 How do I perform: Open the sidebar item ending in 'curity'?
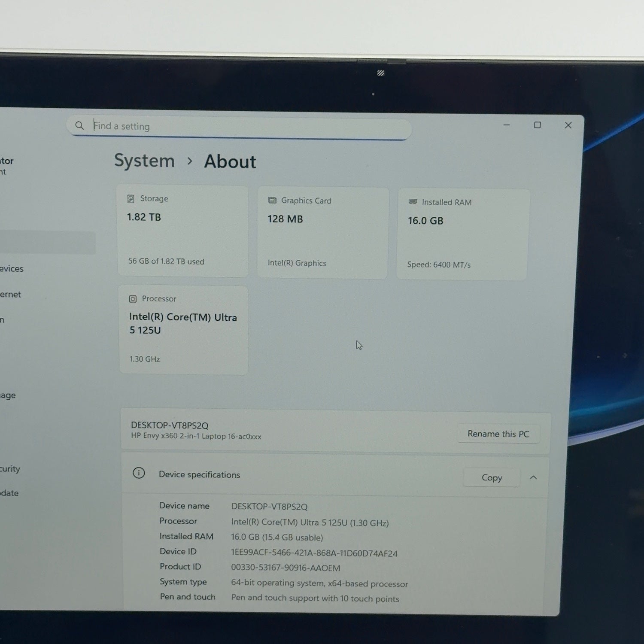pyautogui.click(x=10, y=469)
